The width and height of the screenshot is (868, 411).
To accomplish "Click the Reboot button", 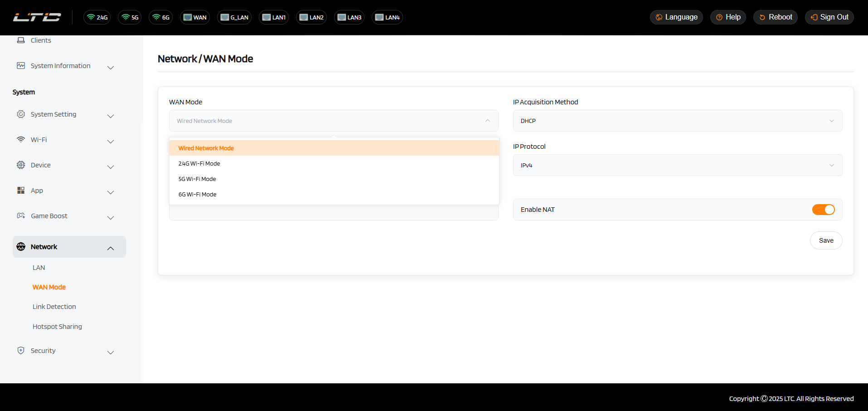I will (x=775, y=17).
